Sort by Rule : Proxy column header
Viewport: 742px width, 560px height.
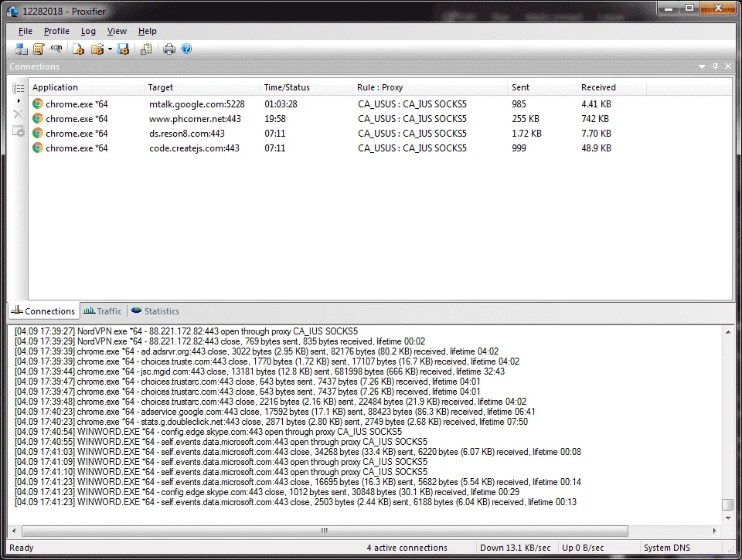[430, 87]
